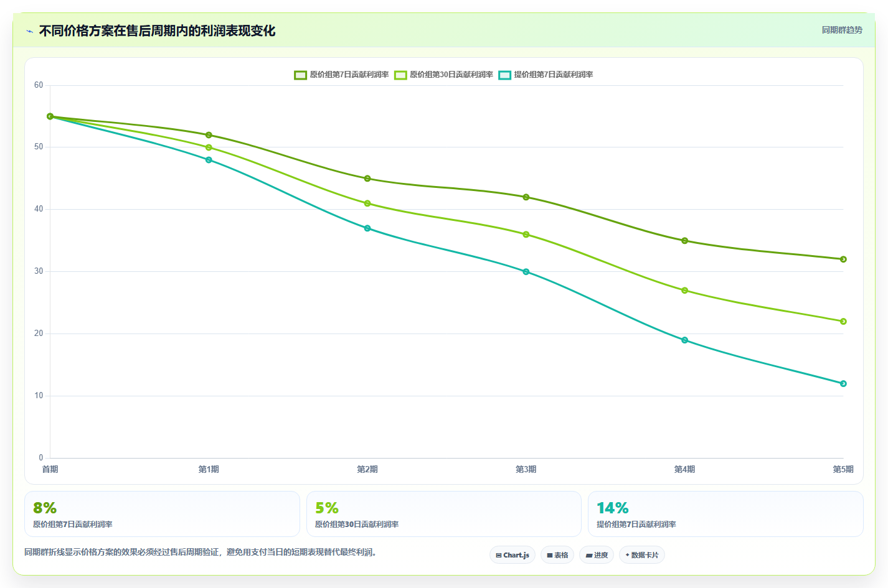Click 原价组第30日贡献利润率 card label under 5%
This screenshot has height=588, width=888.
pyautogui.click(x=357, y=525)
